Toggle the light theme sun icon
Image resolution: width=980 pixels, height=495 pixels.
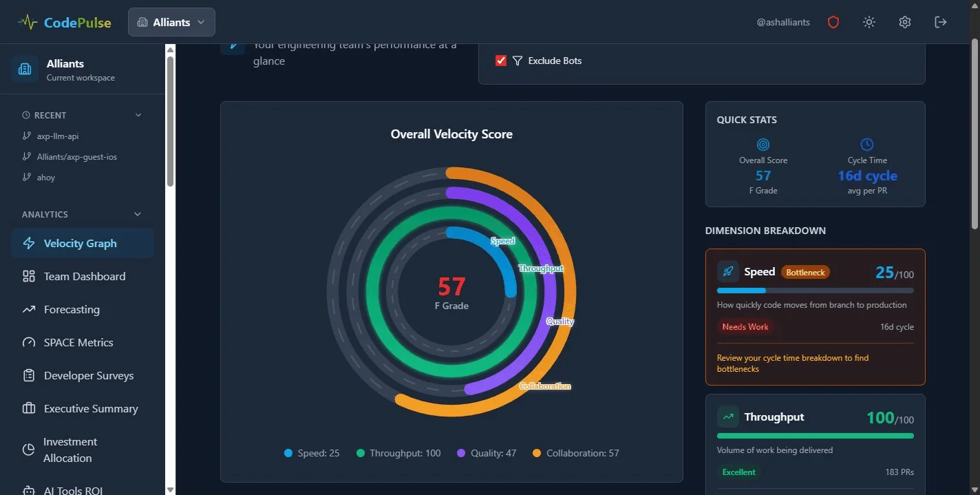pyautogui.click(x=869, y=21)
